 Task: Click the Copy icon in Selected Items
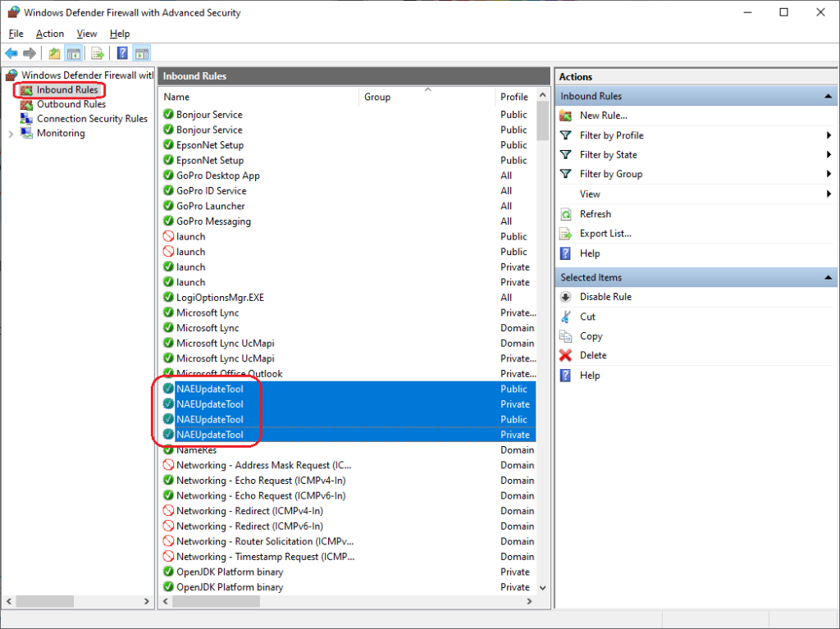pyautogui.click(x=566, y=336)
